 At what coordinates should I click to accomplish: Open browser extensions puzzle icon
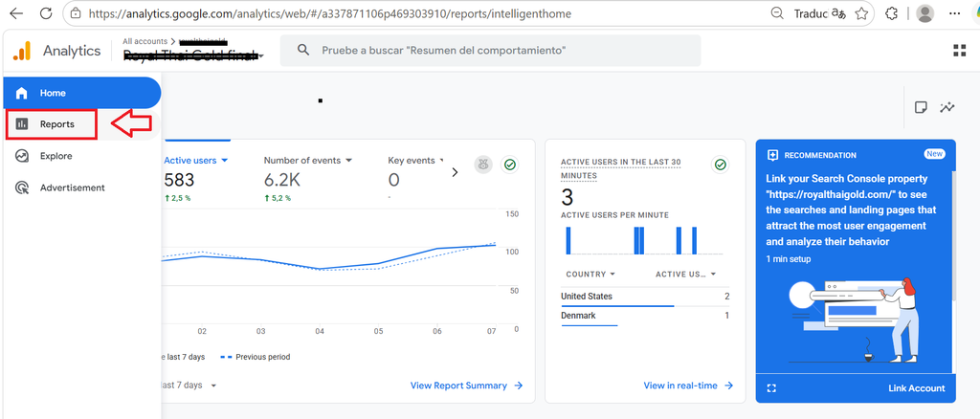click(x=892, y=13)
